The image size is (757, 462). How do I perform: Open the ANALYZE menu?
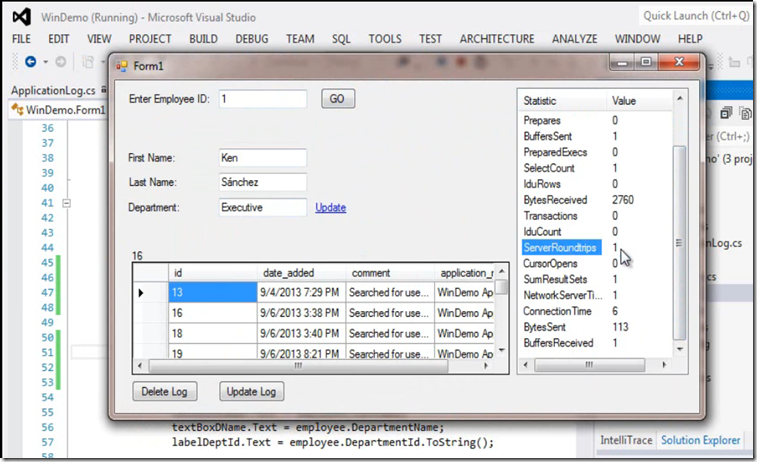(x=575, y=39)
